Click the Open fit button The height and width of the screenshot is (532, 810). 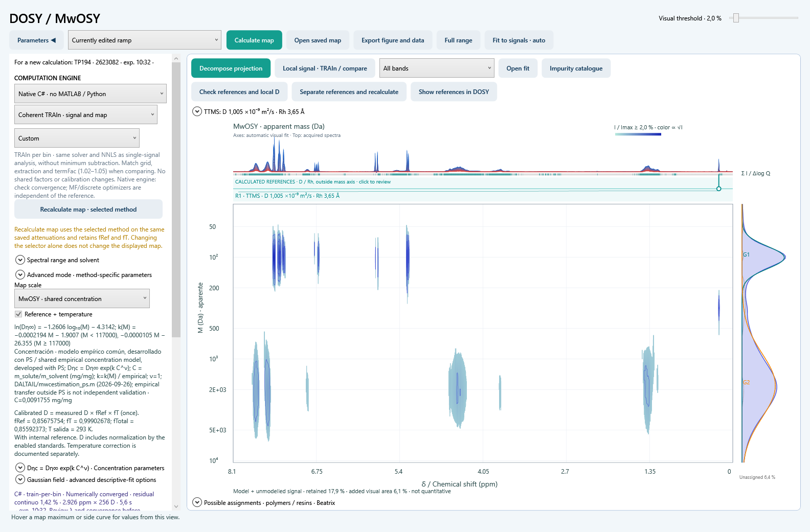(518, 68)
